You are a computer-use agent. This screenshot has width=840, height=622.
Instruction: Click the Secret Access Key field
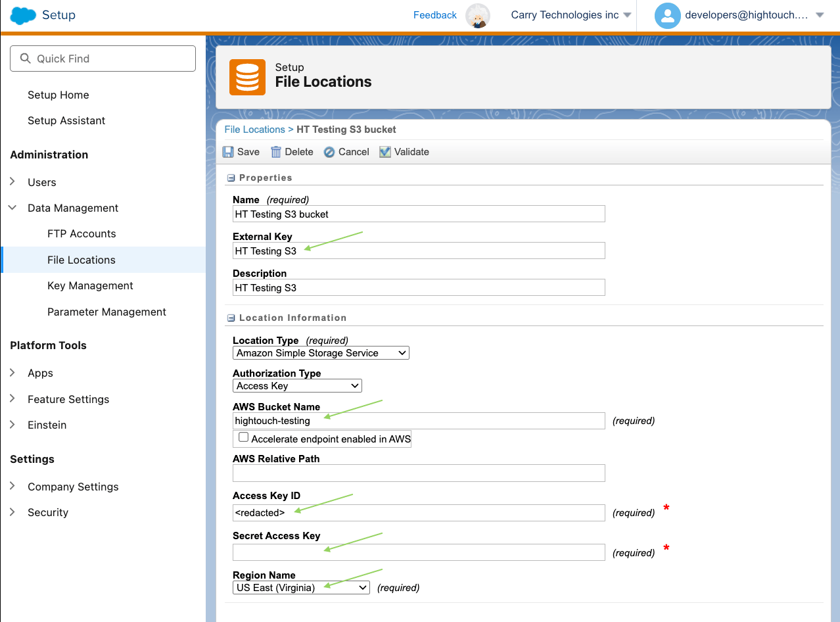[419, 552]
